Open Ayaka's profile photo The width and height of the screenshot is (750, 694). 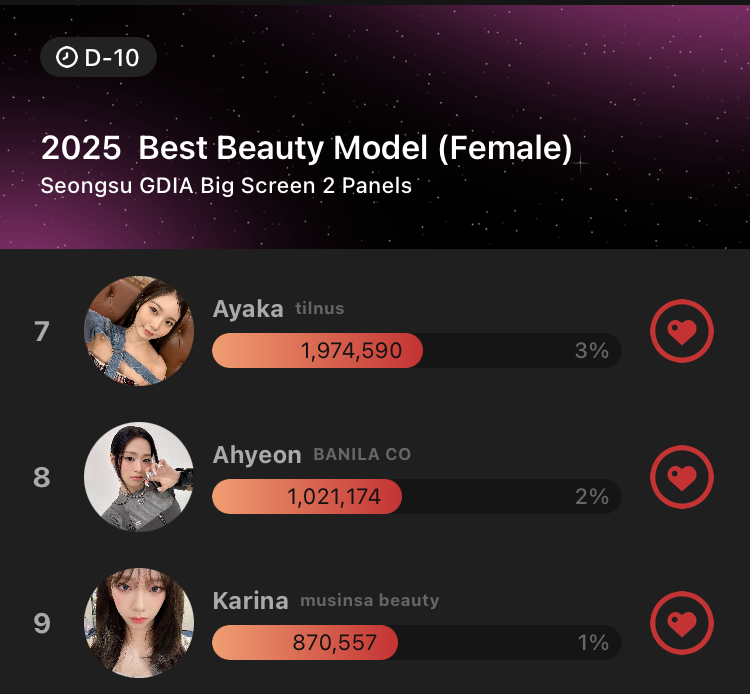[139, 331]
